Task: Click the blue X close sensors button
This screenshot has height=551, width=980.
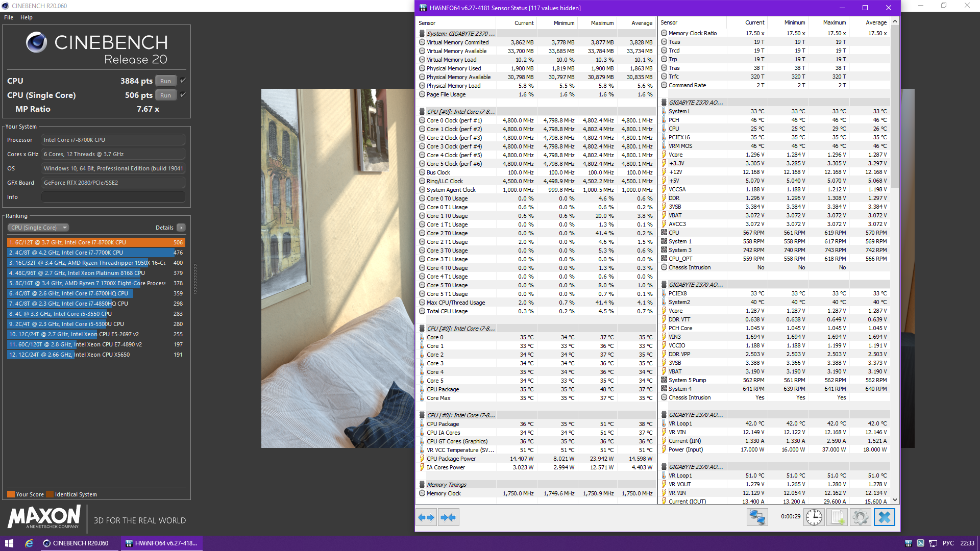Action: pos(884,517)
